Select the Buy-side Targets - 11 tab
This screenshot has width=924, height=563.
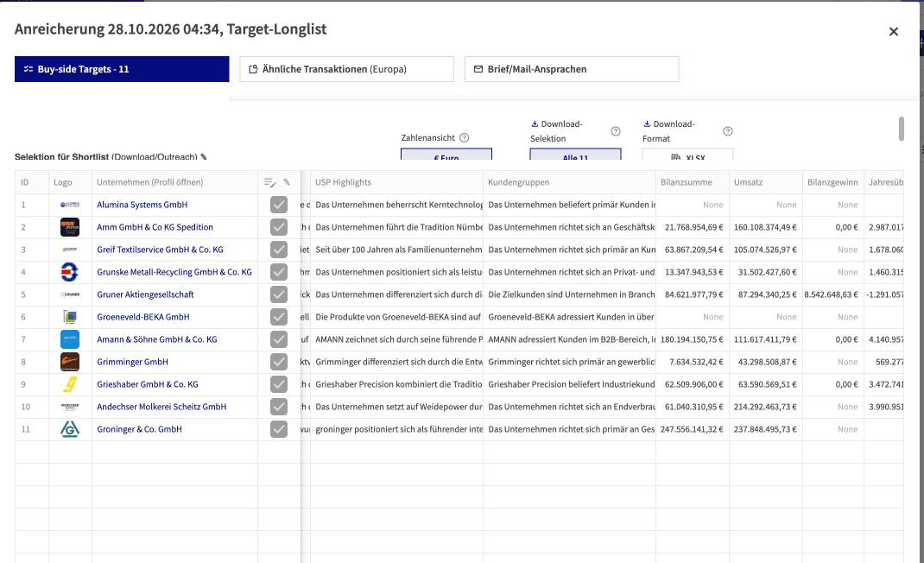(x=122, y=69)
